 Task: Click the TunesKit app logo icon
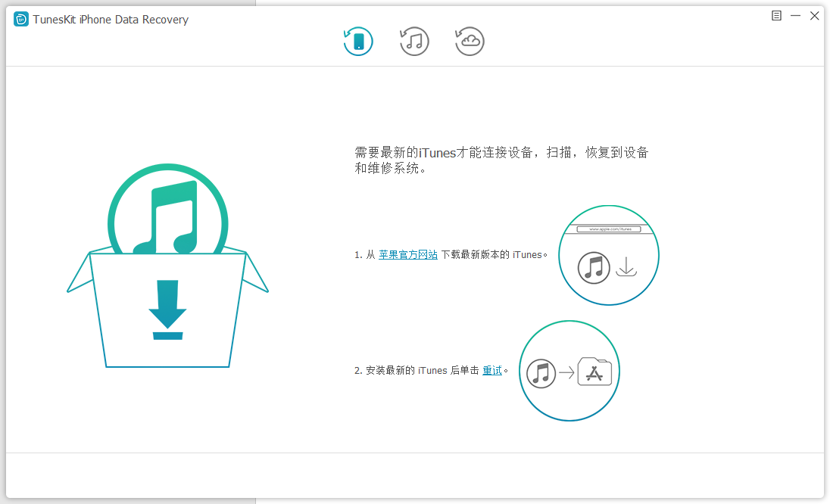21,20
